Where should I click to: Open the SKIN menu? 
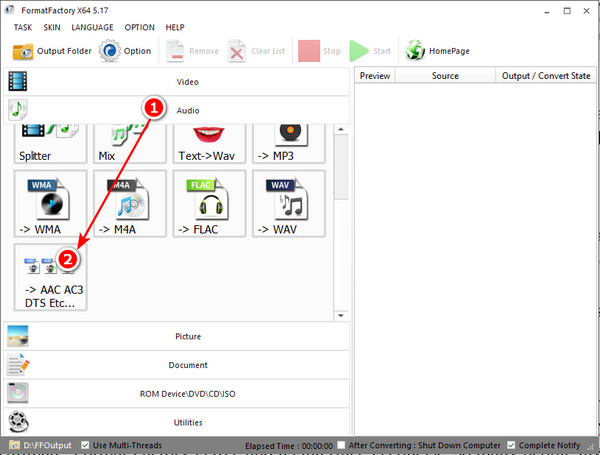tap(52, 28)
